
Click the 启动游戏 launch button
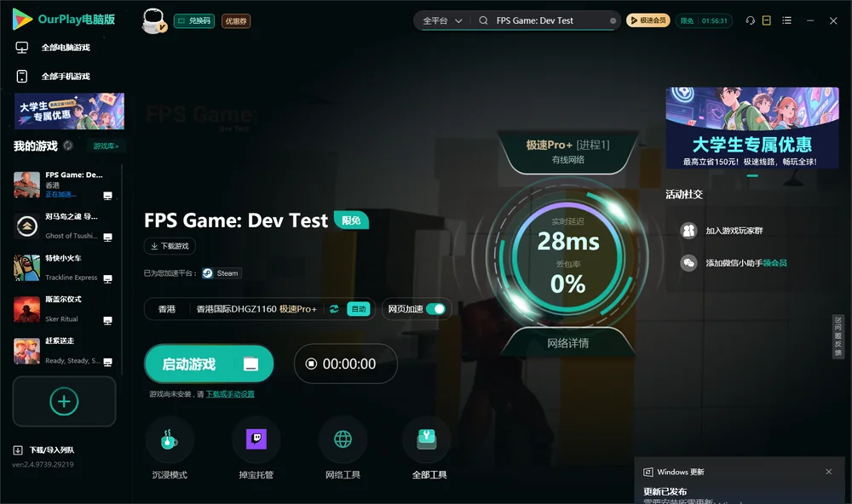(x=209, y=364)
